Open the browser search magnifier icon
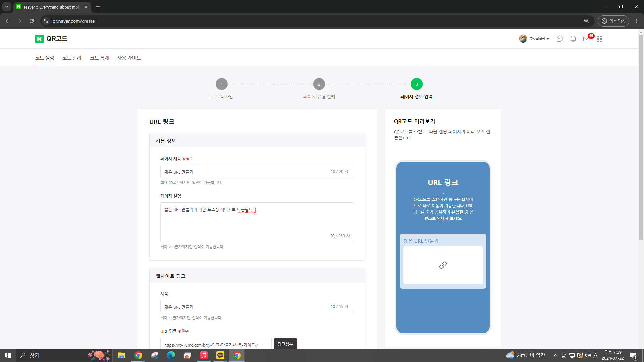Screen dimensions: 644x362 [586, 21]
